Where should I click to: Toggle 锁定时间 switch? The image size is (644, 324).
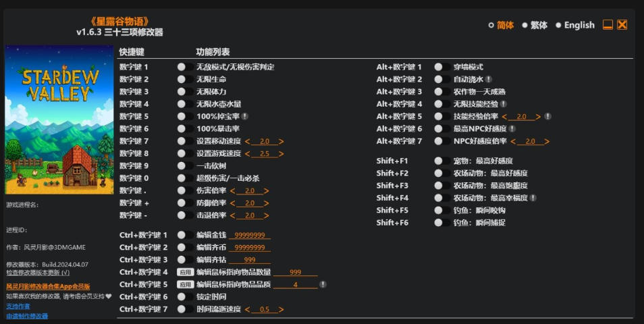coord(185,296)
